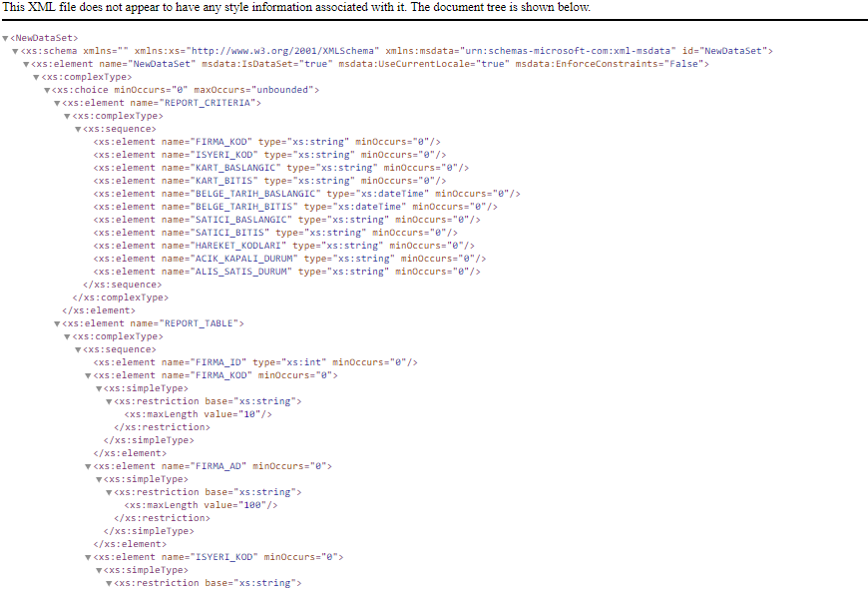The width and height of the screenshot is (868, 590).
Task: Collapse the FIRMA_KOD element with simpleType child
Action: coord(88,375)
